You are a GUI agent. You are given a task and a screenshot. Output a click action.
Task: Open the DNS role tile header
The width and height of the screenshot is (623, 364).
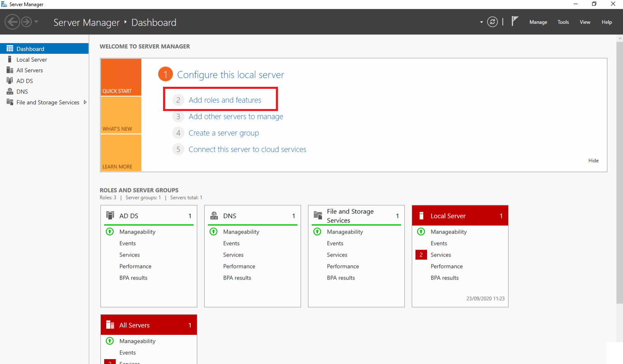(x=252, y=216)
